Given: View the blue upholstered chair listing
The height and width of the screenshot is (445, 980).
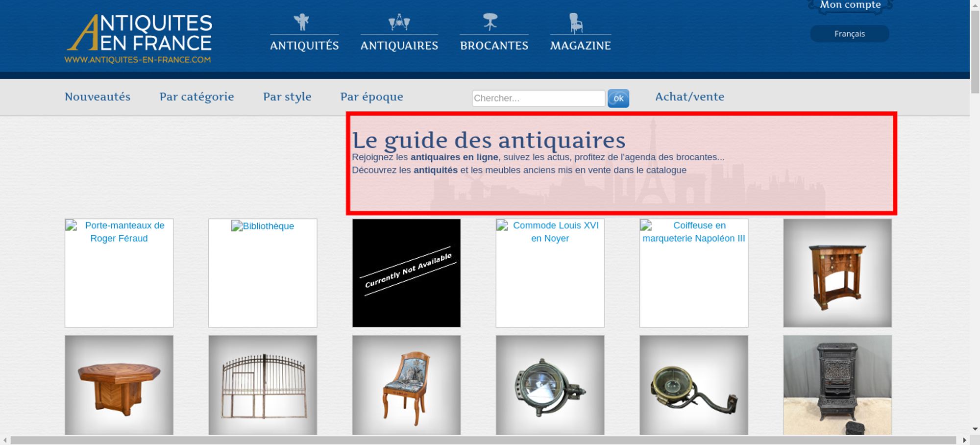Looking at the screenshot, I should [x=406, y=385].
